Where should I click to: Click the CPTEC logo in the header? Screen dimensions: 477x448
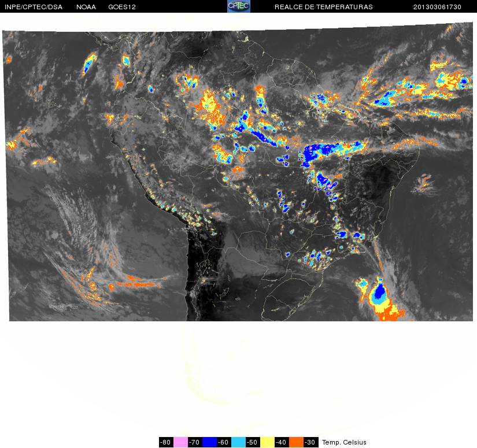click(238, 6)
